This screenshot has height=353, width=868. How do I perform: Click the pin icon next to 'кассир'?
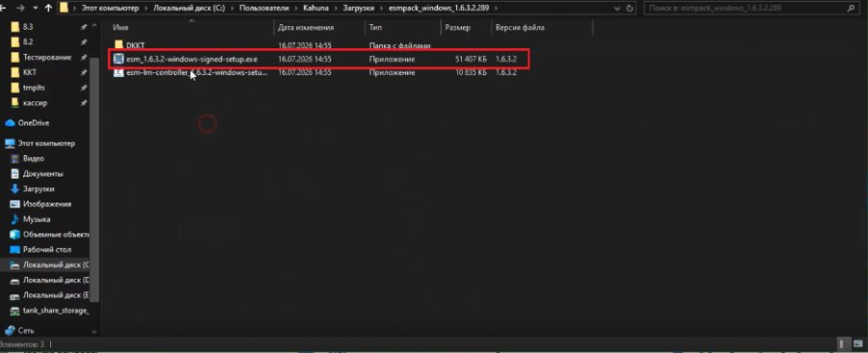[x=84, y=103]
